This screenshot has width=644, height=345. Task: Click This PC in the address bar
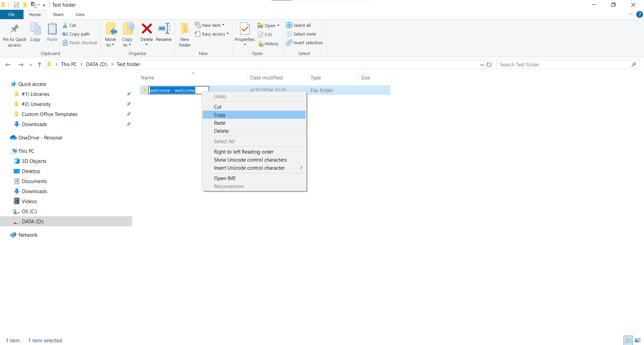(69, 64)
